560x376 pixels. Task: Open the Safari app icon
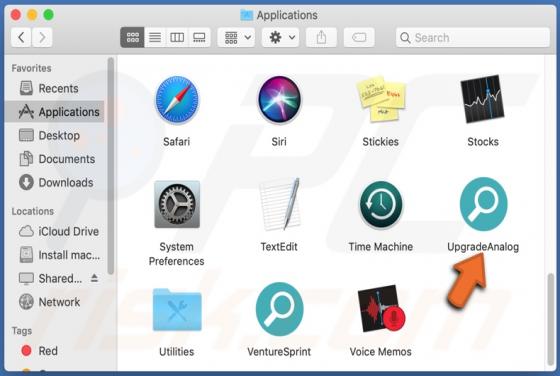tap(177, 100)
